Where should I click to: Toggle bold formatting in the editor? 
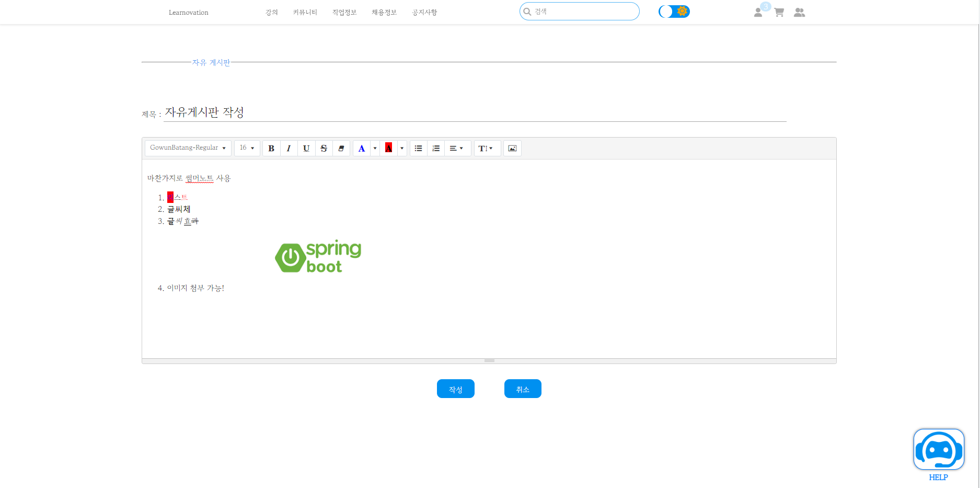[271, 148]
